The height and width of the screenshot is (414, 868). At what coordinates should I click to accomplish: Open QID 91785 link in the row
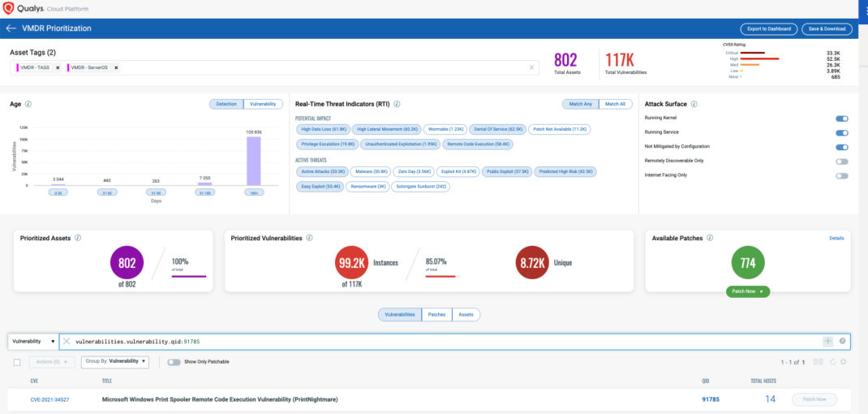click(710, 399)
